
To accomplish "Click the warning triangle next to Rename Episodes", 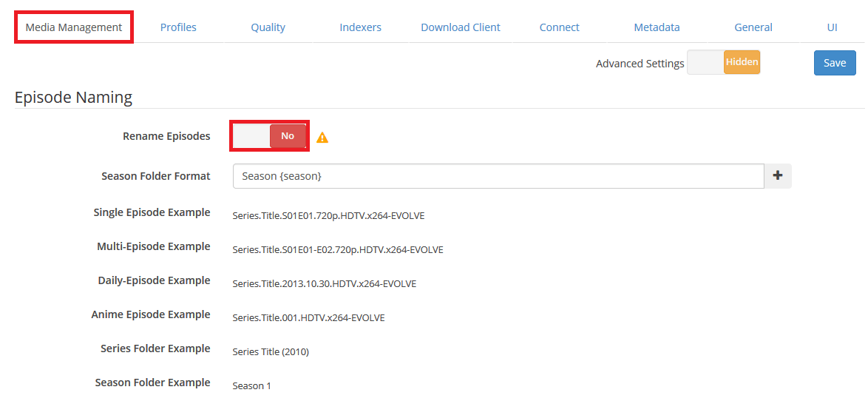I will (x=322, y=138).
